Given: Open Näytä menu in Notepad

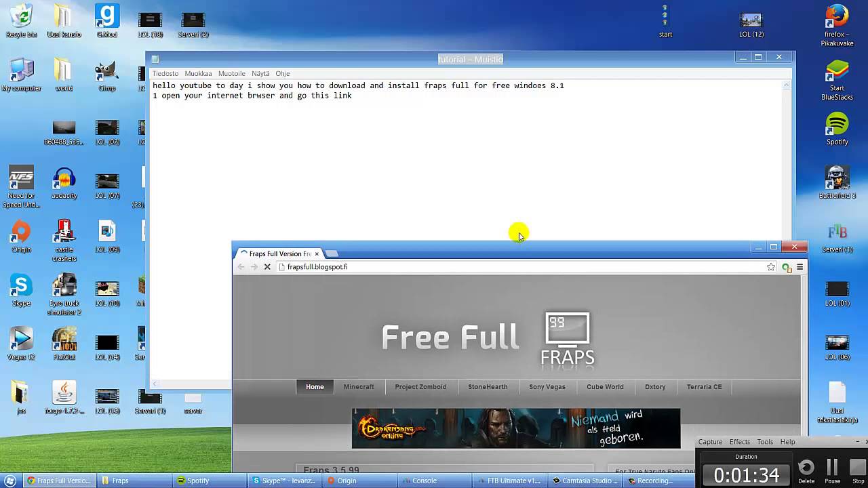Looking at the screenshot, I should (260, 73).
